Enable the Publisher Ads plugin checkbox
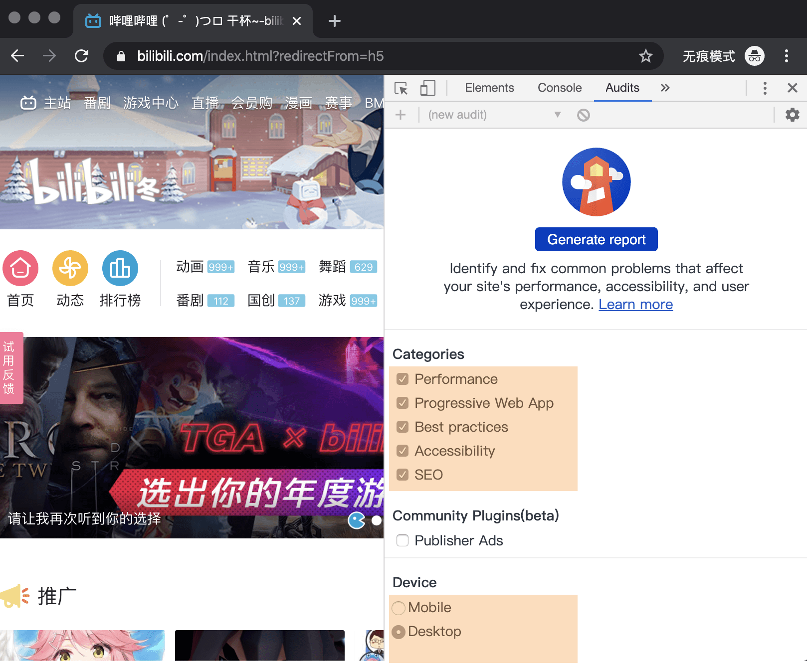 coord(403,540)
